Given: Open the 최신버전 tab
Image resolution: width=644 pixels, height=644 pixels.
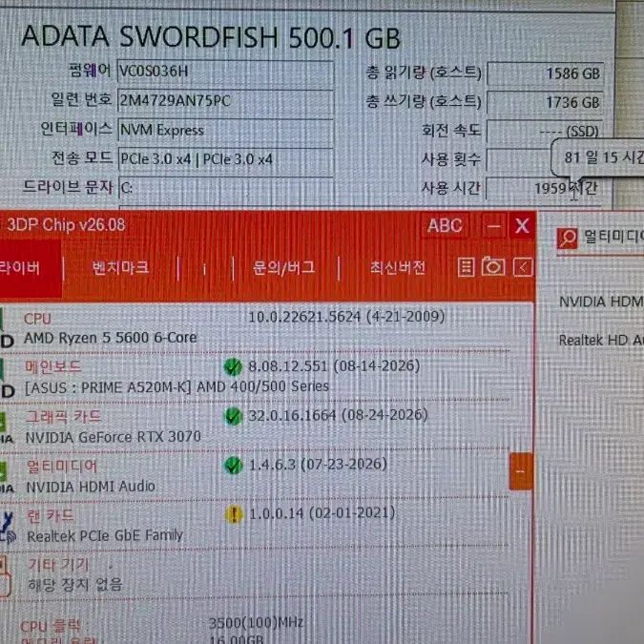Looking at the screenshot, I should click(398, 268).
